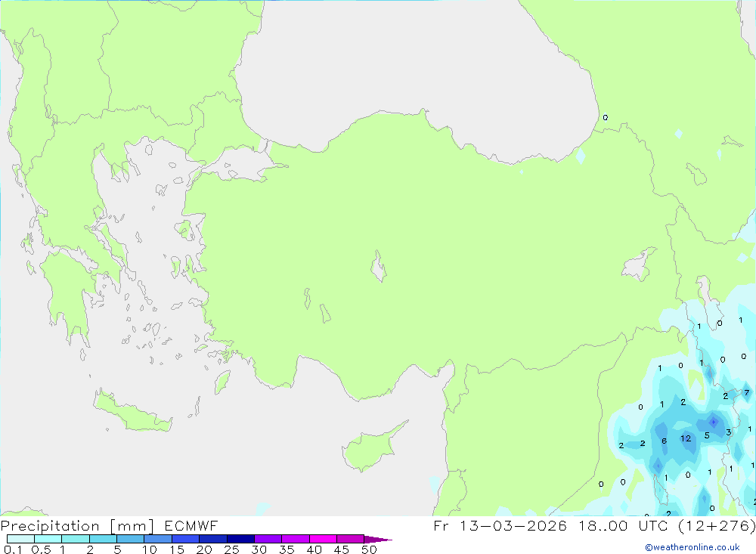Click the 35–40 mm purple legend swatch
Viewport: 756px width, 554px height.
(x=295, y=539)
